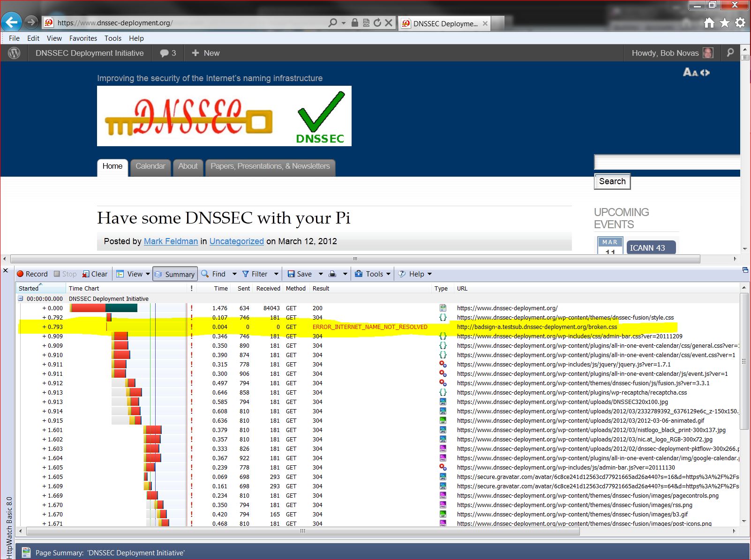Open the print dropdown arrow
The image size is (751, 560).
345,274
